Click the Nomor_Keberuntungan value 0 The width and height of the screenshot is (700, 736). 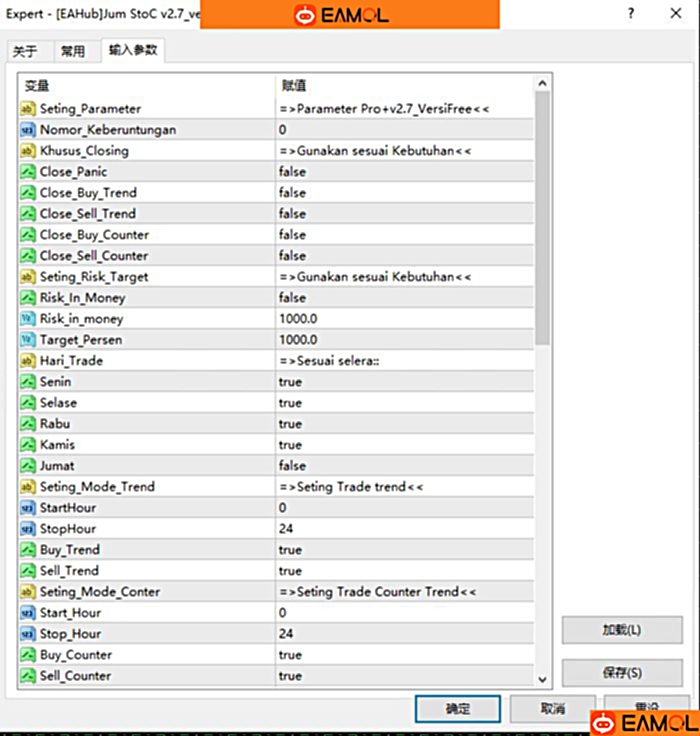(x=283, y=130)
